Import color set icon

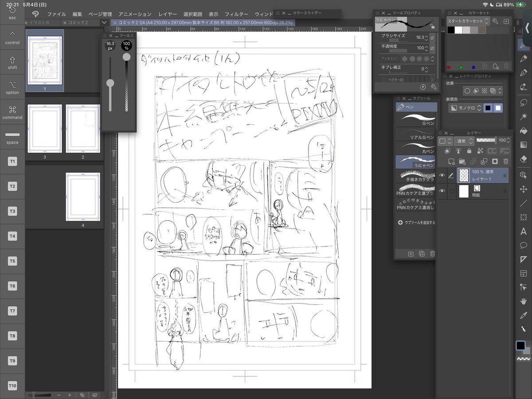pos(506,21)
